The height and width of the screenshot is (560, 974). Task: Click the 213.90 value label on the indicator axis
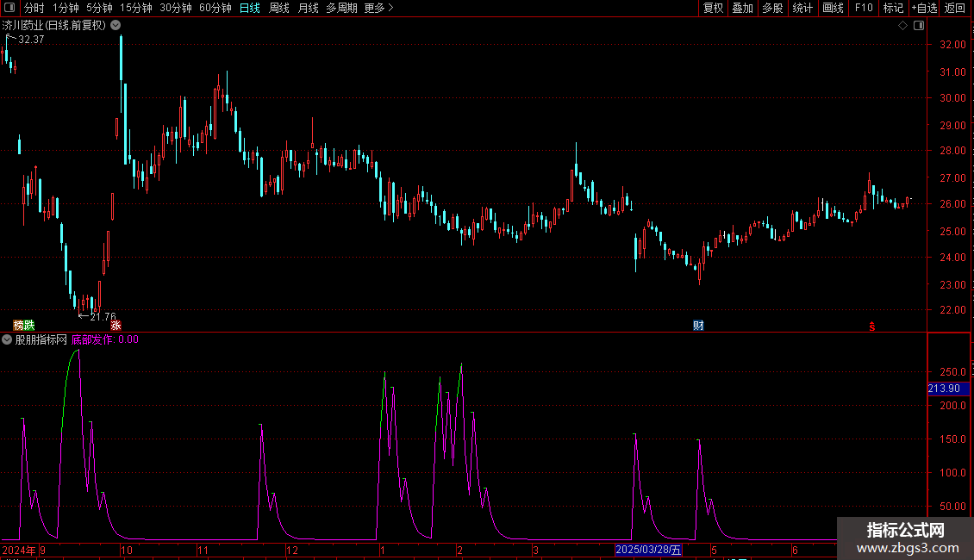coord(948,388)
